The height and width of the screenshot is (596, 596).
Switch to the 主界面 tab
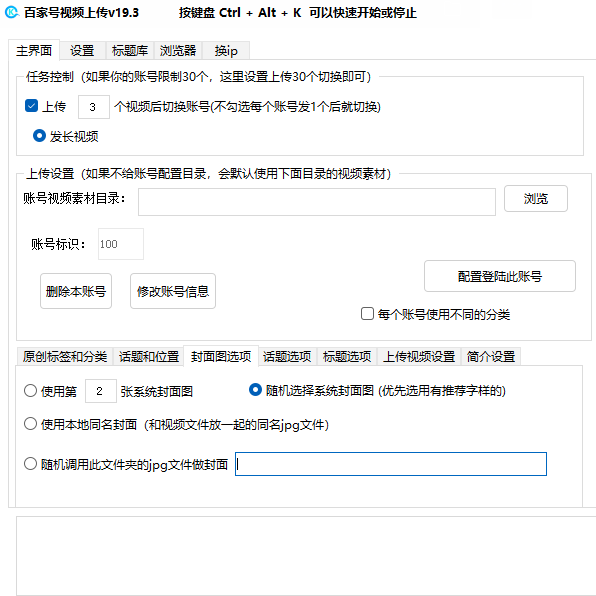click(34, 50)
